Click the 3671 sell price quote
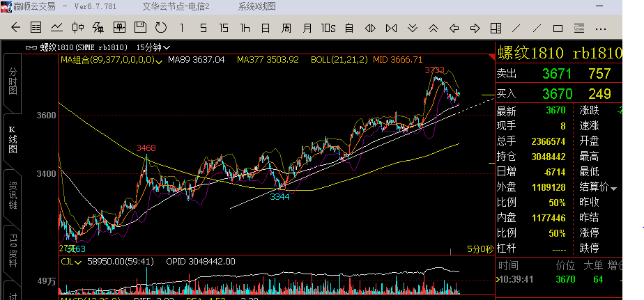The image size is (644, 300). (557, 74)
